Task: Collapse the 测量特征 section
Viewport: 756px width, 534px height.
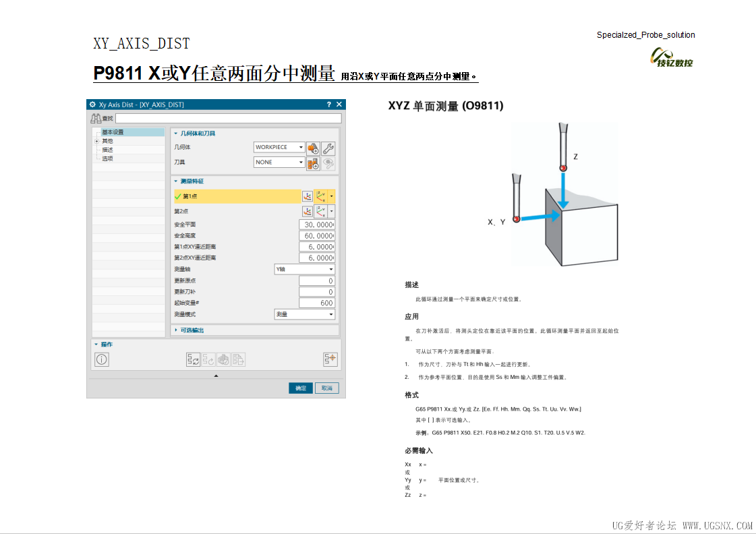Action: pyautogui.click(x=175, y=181)
